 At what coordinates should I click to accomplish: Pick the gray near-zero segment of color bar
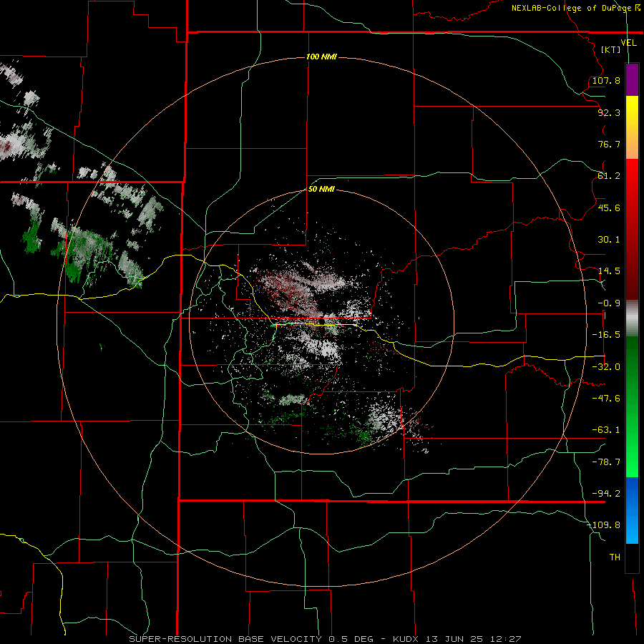click(632, 318)
